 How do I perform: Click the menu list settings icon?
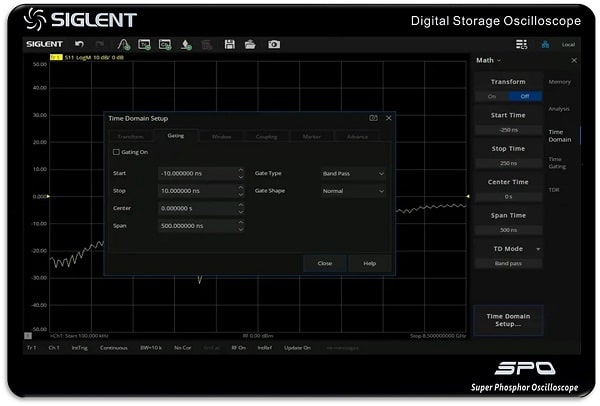tap(521, 44)
